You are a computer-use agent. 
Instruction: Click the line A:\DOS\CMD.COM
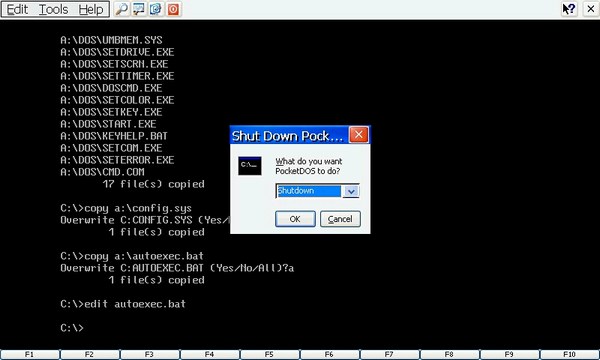[102, 172]
